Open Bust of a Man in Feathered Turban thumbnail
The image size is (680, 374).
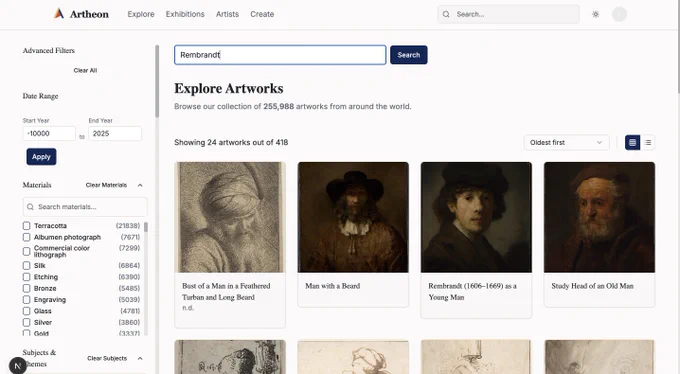[230, 217]
